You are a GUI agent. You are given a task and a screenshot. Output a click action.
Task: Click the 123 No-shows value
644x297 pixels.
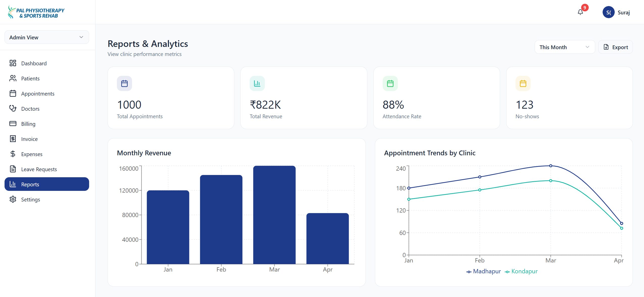click(x=524, y=105)
